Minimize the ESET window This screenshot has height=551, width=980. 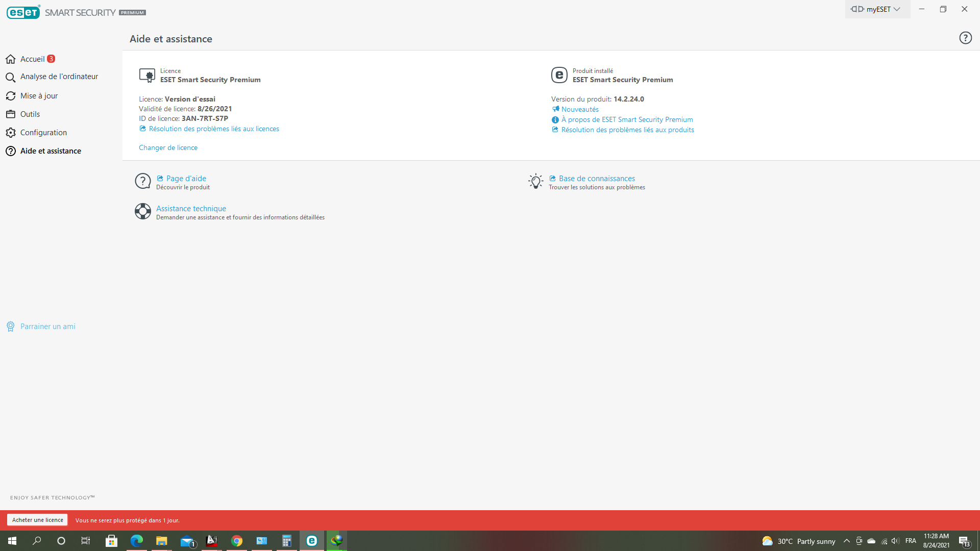pos(922,9)
